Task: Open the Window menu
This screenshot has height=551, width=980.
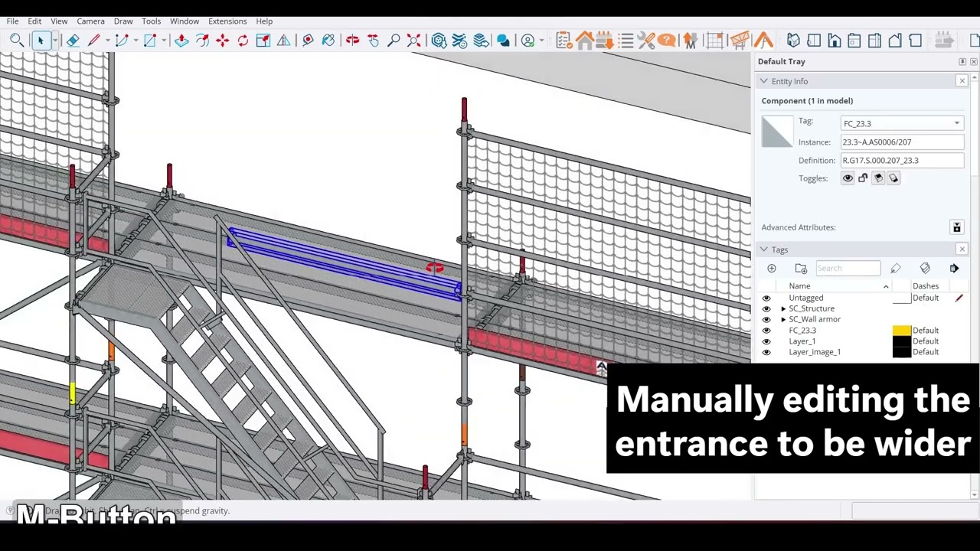Action: point(185,21)
